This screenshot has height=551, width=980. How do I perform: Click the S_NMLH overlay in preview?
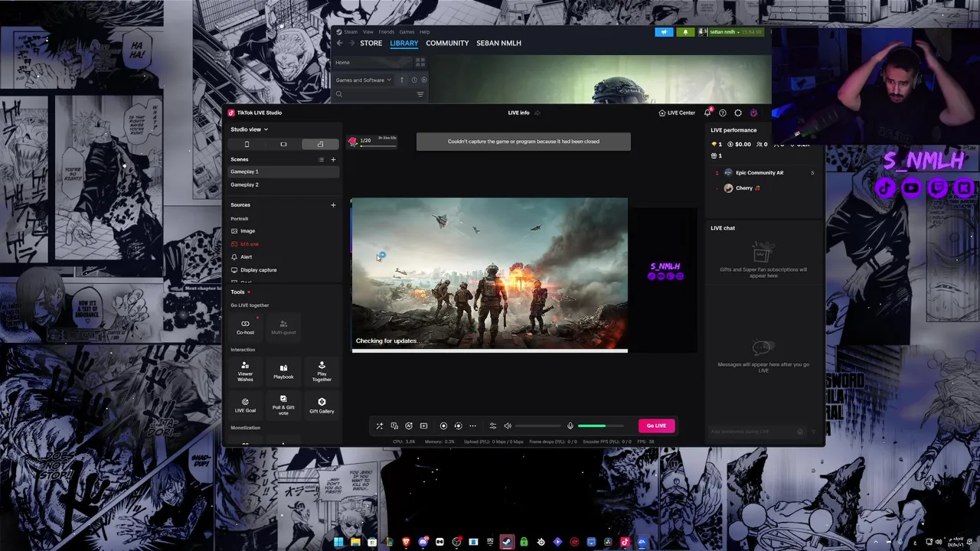665,271
